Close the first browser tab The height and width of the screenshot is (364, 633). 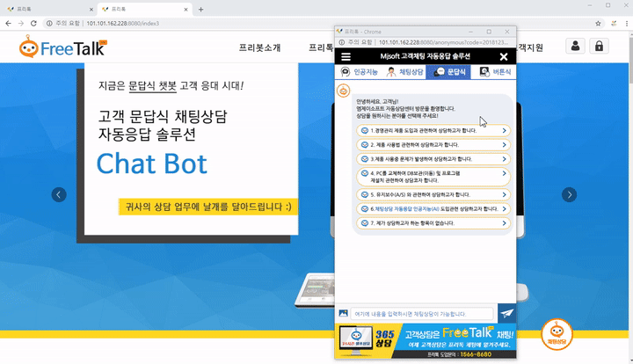pyautogui.click(x=91, y=10)
